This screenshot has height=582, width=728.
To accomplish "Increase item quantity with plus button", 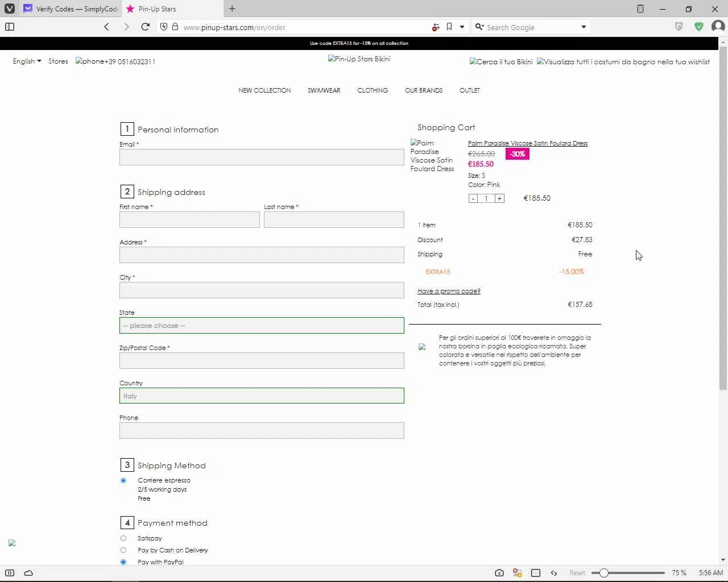I will click(499, 198).
